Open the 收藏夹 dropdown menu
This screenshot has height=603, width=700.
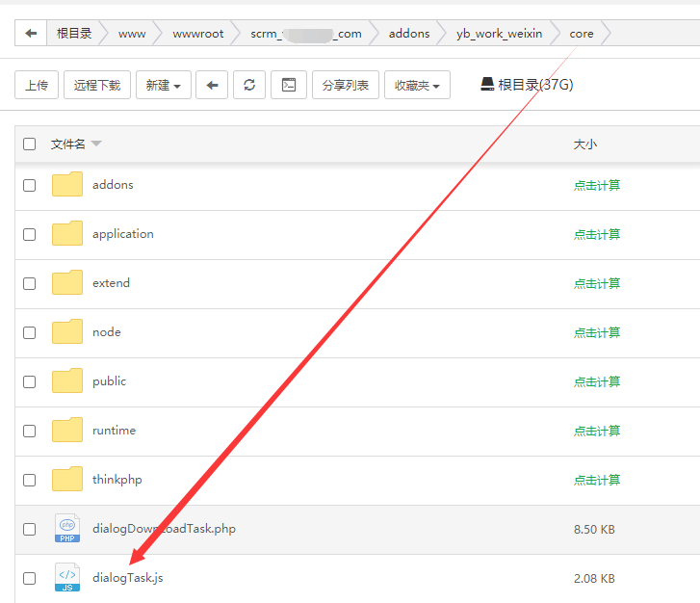417,85
